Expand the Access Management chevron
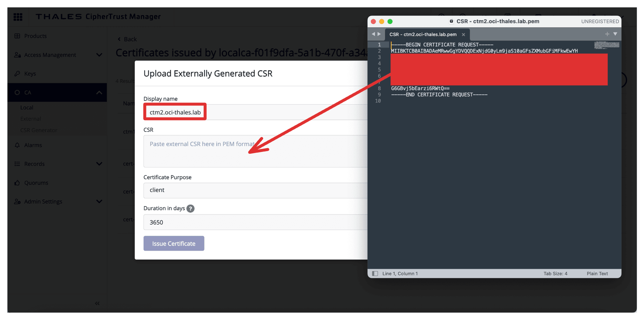 [99, 55]
